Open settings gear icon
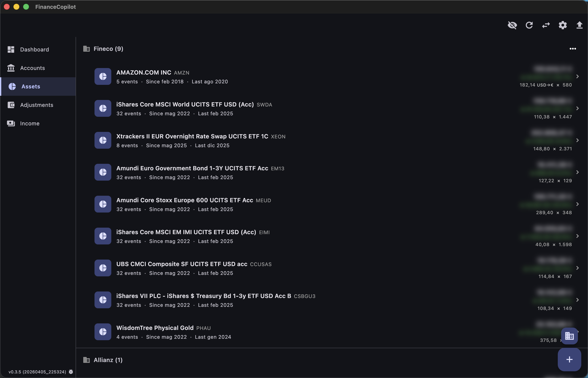588x378 pixels. coord(563,25)
